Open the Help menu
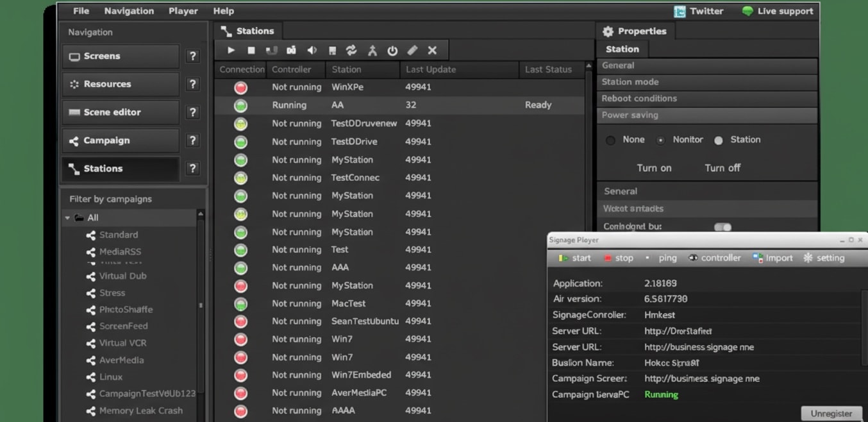The width and height of the screenshot is (868, 422). (x=223, y=11)
